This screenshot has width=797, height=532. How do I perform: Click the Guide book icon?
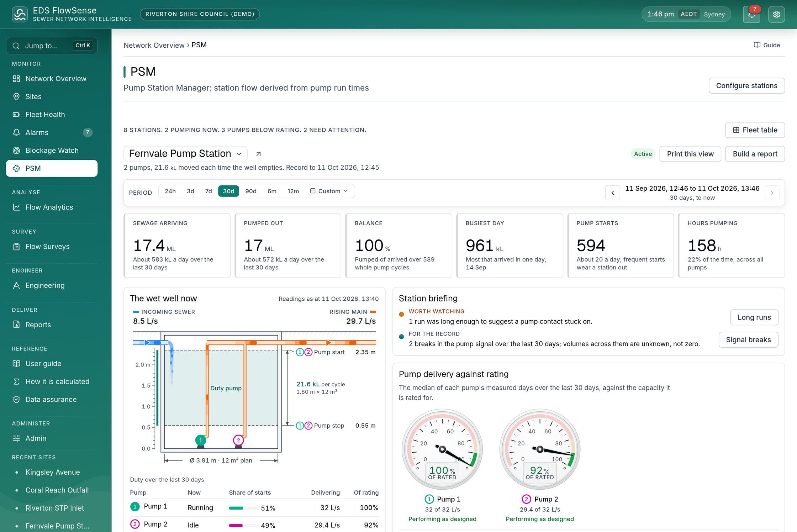(757, 45)
